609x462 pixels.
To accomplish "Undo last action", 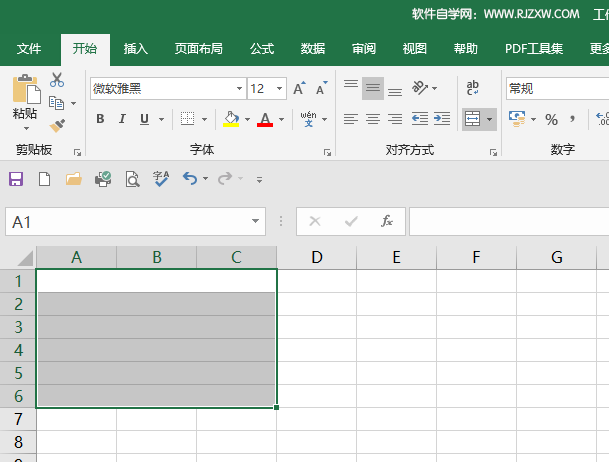I will click(x=190, y=179).
